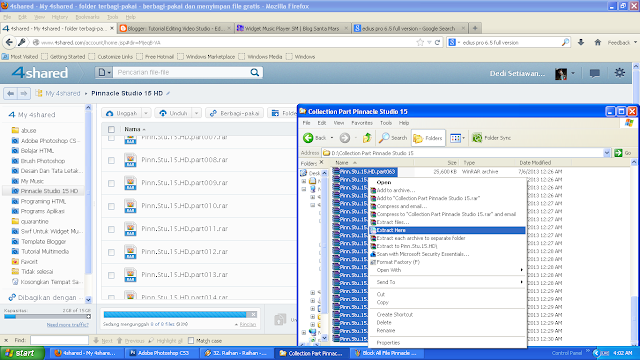
Task: Open the Unggah dropdown arrow
Action: [x=146, y=113]
